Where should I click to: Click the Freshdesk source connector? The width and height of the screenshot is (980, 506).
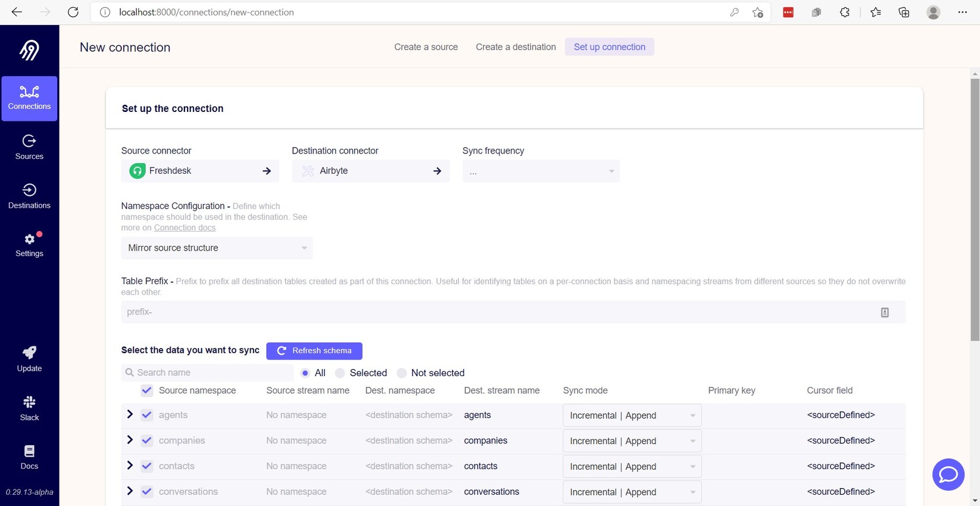[200, 171]
